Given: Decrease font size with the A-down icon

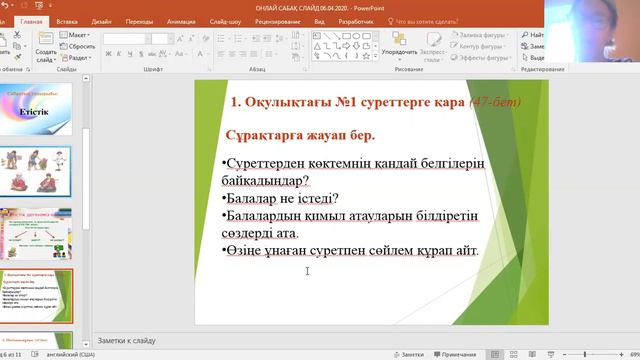Looking at the screenshot, I should [191, 39].
